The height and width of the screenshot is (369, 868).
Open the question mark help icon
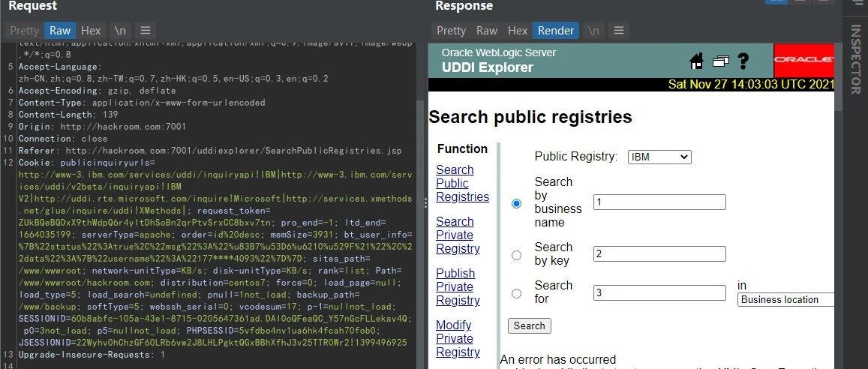(x=743, y=61)
